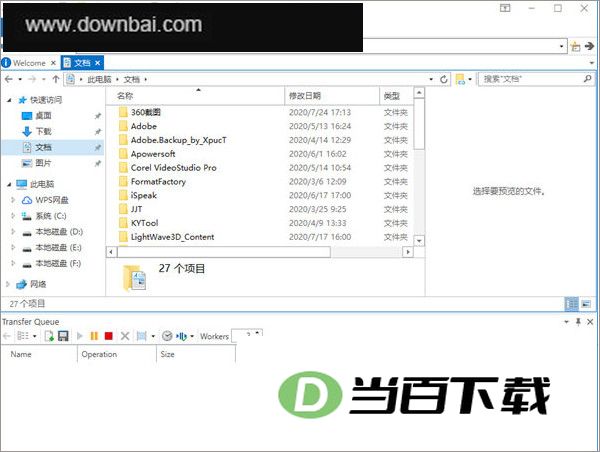Viewport: 600px width, 452px height.
Task: Open the folder view options dropdown arrow
Action: coord(470,79)
